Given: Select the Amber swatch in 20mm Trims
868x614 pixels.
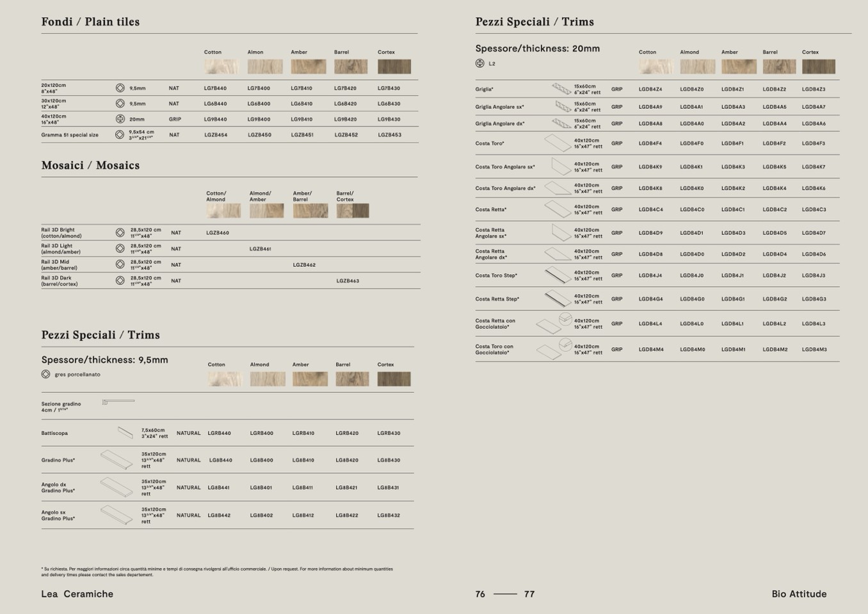Looking at the screenshot, I should (739, 67).
